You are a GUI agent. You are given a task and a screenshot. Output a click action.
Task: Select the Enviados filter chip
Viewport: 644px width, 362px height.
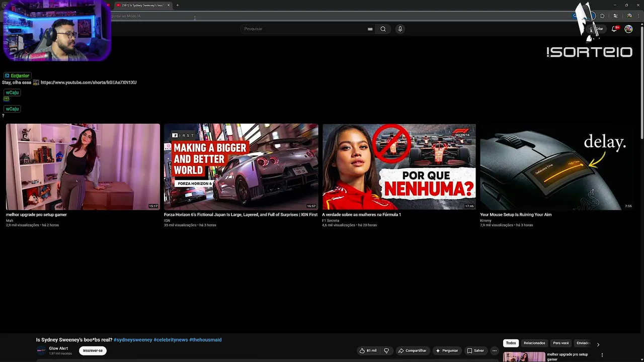[584, 343]
